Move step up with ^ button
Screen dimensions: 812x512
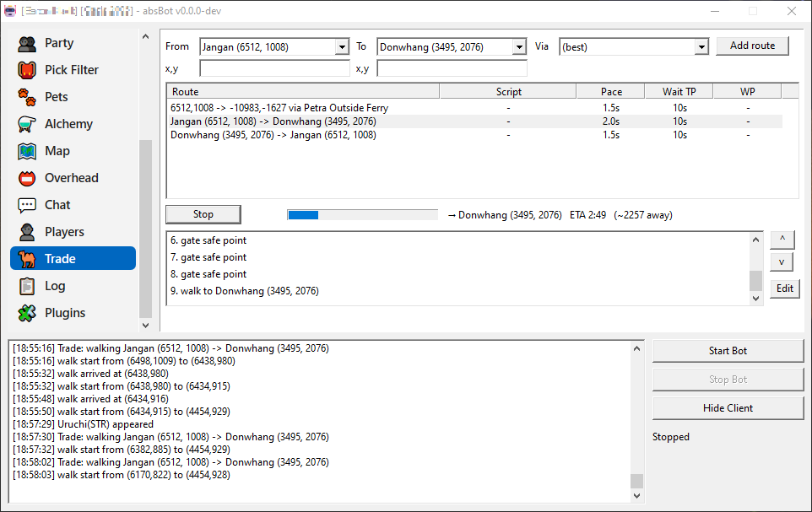pos(782,240)
